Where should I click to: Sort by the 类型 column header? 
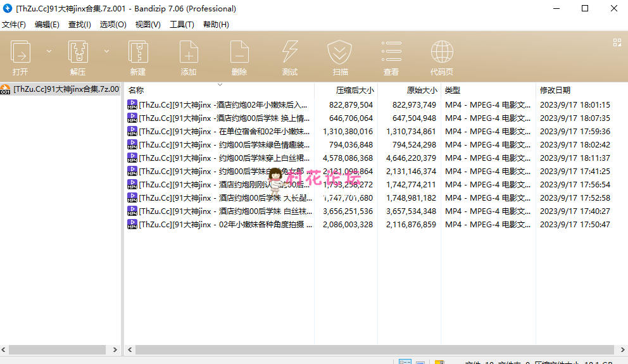(x=453, y=91)
